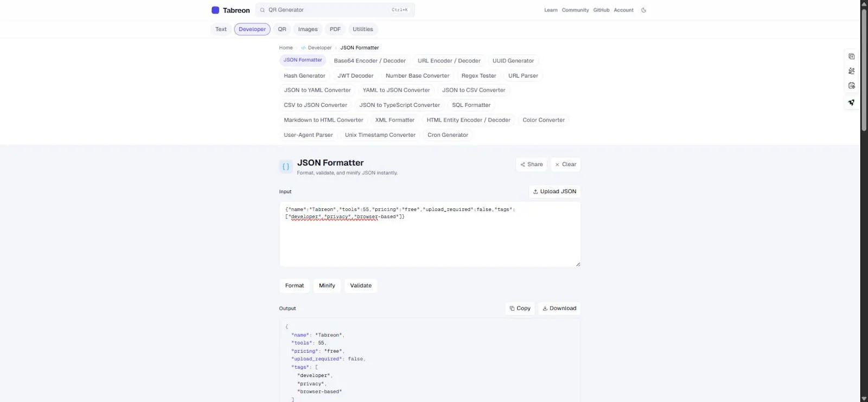The image size is (868, 402).
Task: Open JSON to CSV Converter
Action: tap(474, 91)
